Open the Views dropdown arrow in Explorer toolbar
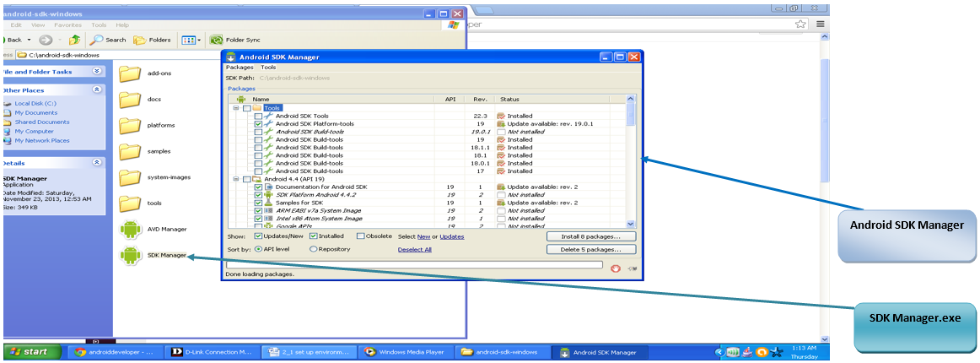The width and height of the screenshot is (980, 363). (x=199, y=40)
